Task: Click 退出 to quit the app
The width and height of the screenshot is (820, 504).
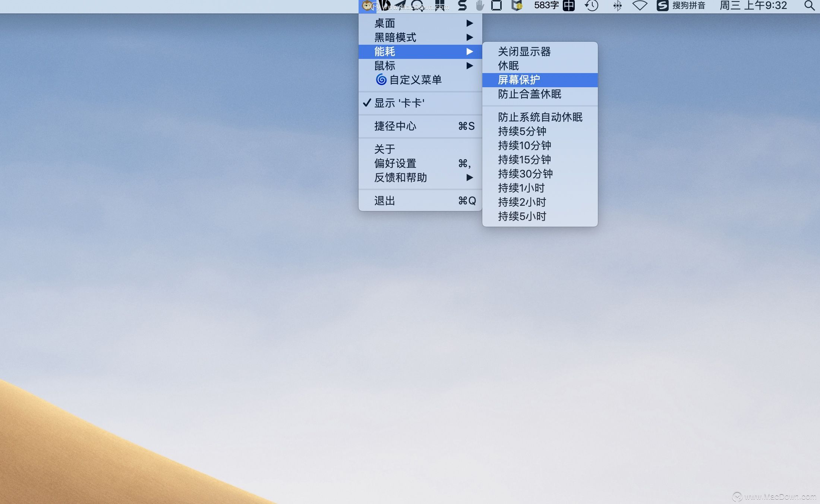Action: [385, 200]
